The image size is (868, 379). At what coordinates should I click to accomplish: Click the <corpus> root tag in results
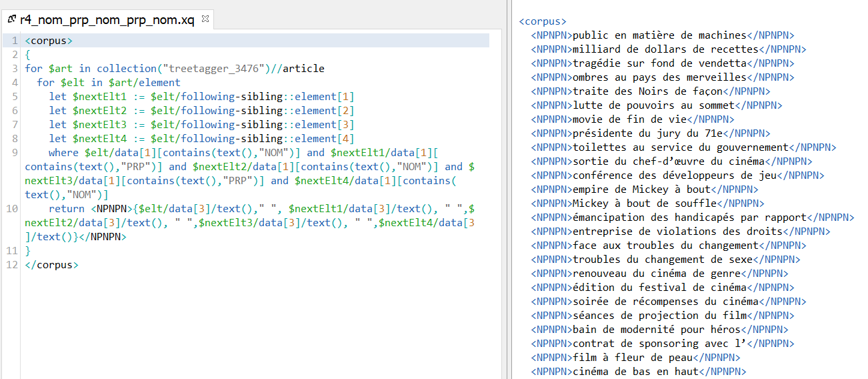coord(542,21)
